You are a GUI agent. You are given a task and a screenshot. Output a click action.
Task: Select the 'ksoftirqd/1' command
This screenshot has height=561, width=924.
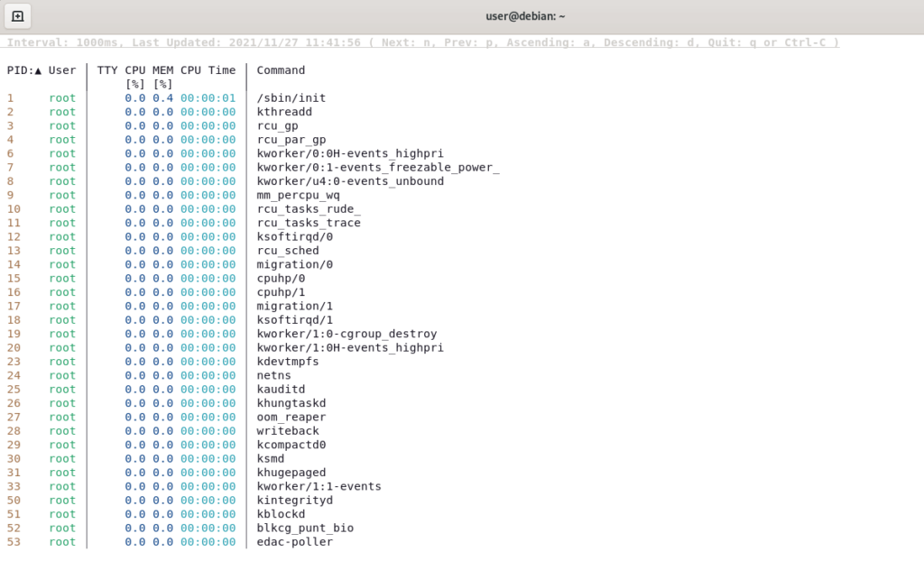coord(295,320)
